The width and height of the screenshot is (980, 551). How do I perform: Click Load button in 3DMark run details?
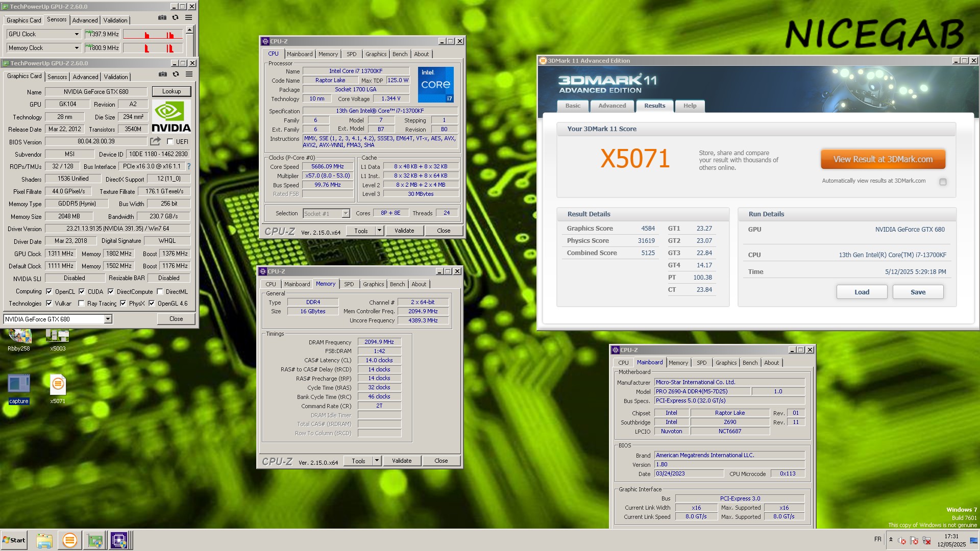click(862, 292)
